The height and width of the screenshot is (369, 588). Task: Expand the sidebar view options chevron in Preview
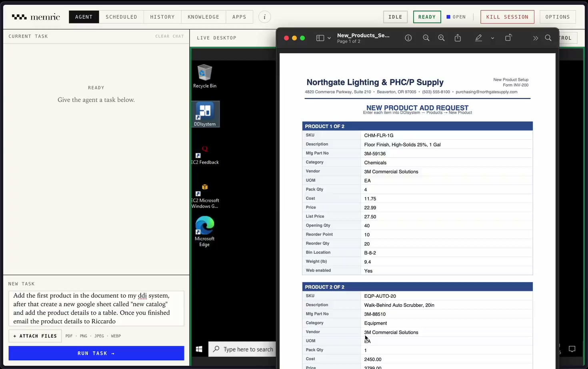pos(329,38)
